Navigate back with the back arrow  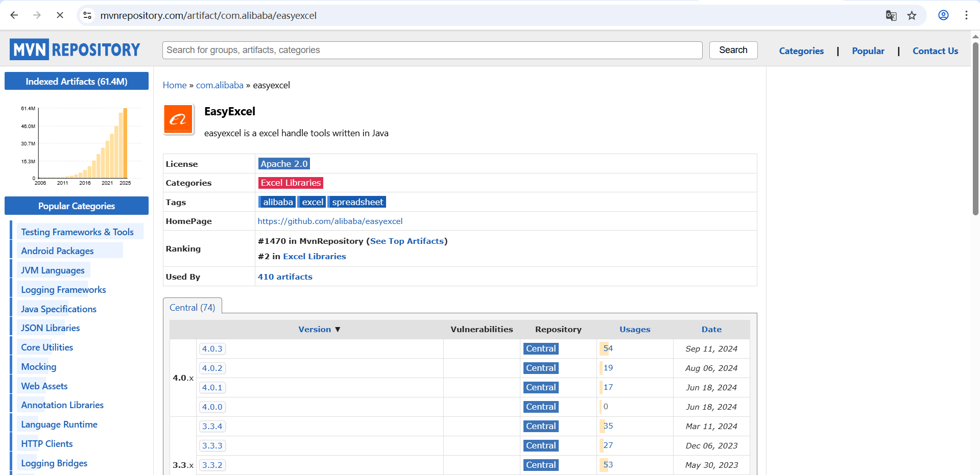point(14,15)
